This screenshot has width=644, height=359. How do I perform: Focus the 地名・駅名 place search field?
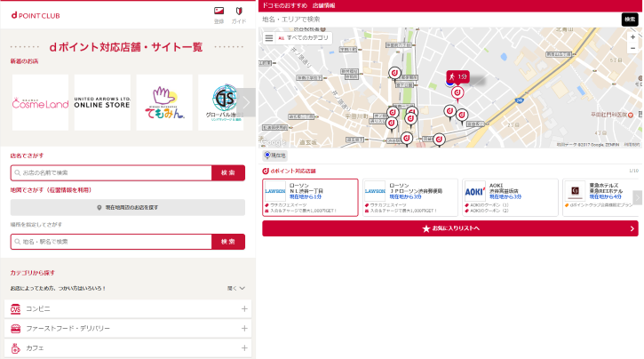point(111,242)
